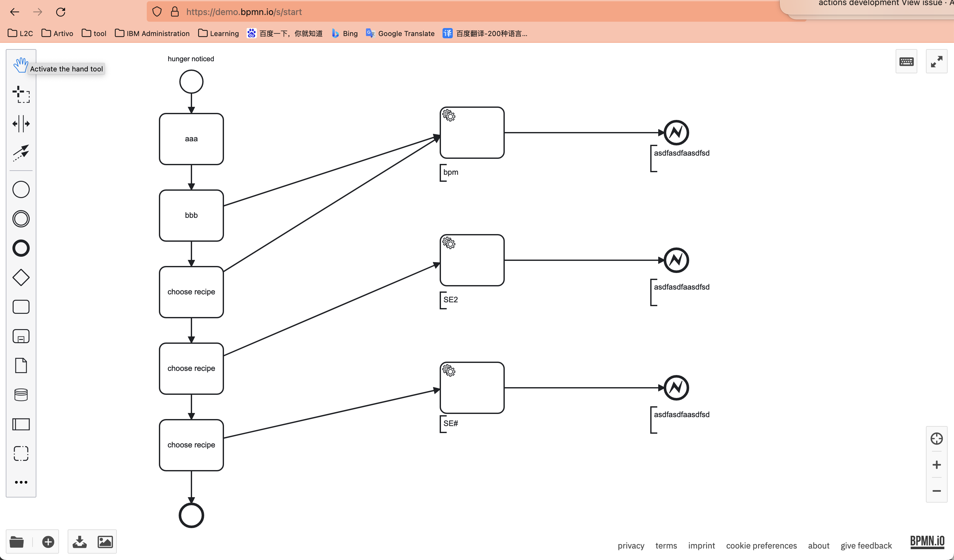Open the imprint link
The image size is (954, 560).
(x=701, y=546)
